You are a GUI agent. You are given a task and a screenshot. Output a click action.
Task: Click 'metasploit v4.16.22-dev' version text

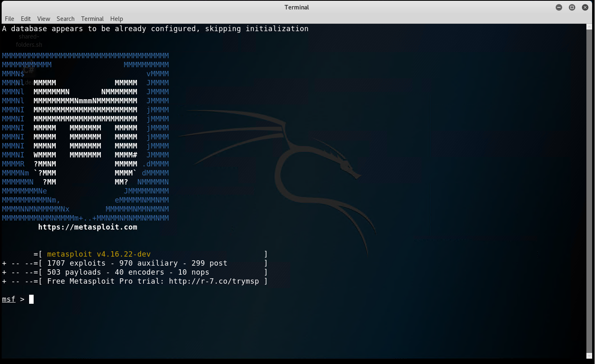[x=99, y=254]
